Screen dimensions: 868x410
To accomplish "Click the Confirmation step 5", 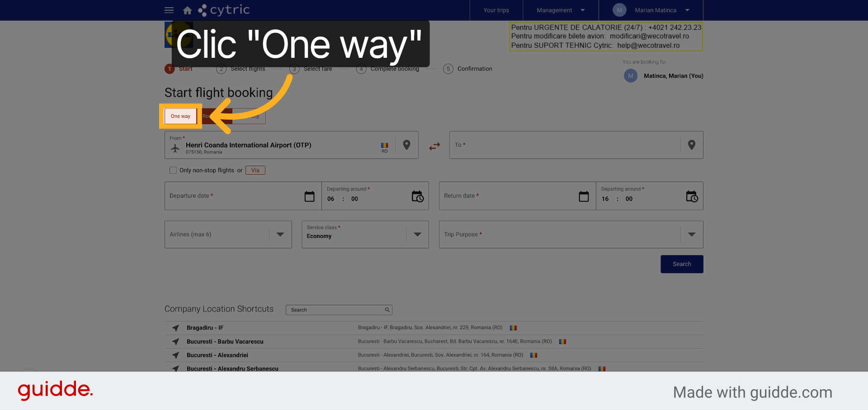I will tap(468, 69).
